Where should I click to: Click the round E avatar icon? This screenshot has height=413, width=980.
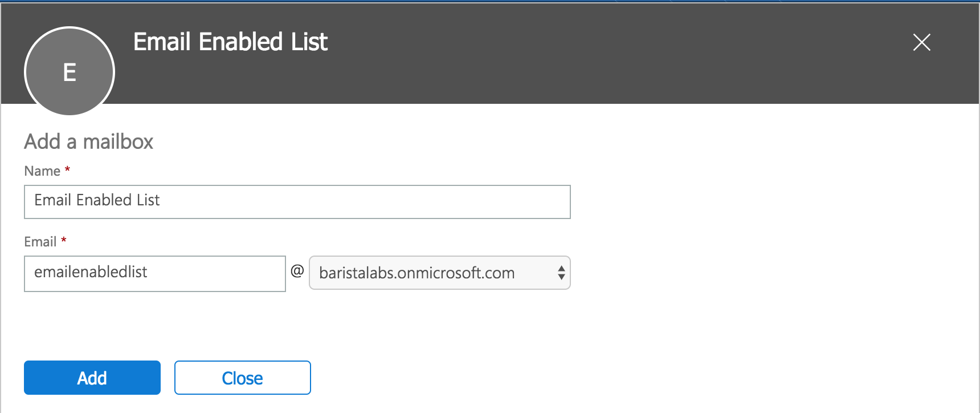pos(70,72)
